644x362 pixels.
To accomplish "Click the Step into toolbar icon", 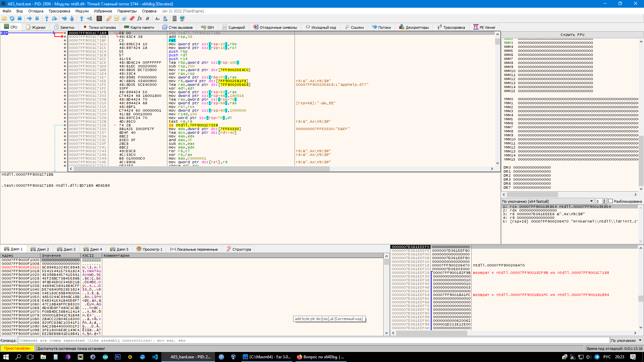I will pos(47,18).
